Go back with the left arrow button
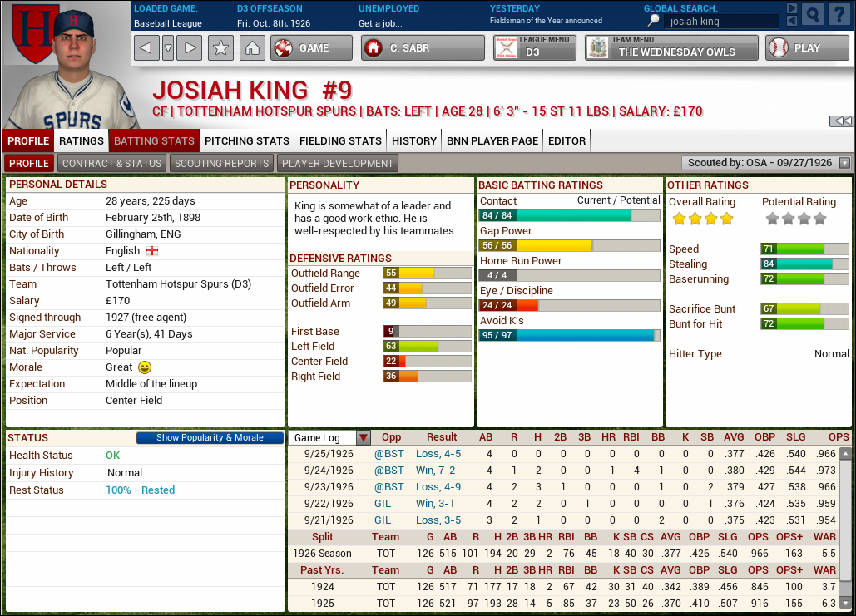Viewport: 856px width, 616px height. (x=146, y=48)
